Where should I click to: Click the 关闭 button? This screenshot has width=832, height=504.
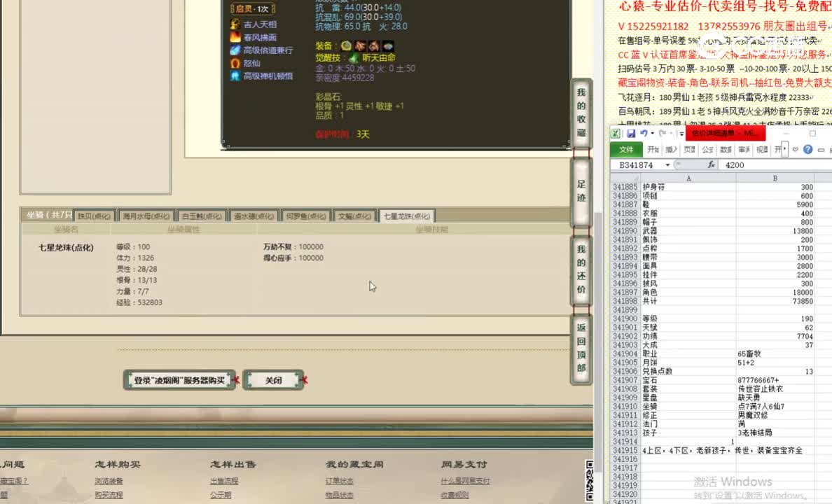click(274, 379)
